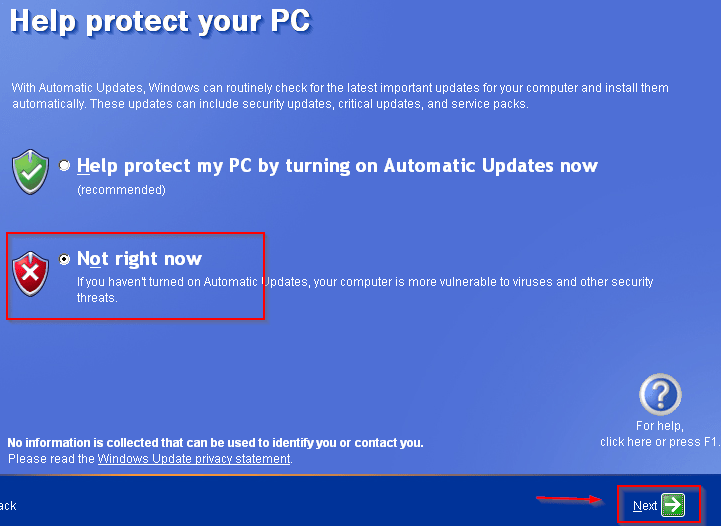Click the red X shield icon
The image size is (721, 526).
[x=30, y=274]
